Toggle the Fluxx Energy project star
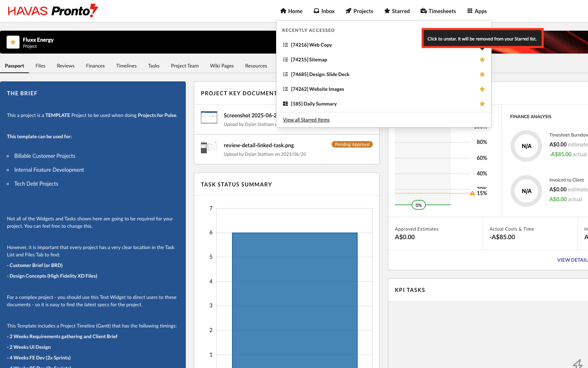This screenshot has height=368, width=588. (13, 42)
